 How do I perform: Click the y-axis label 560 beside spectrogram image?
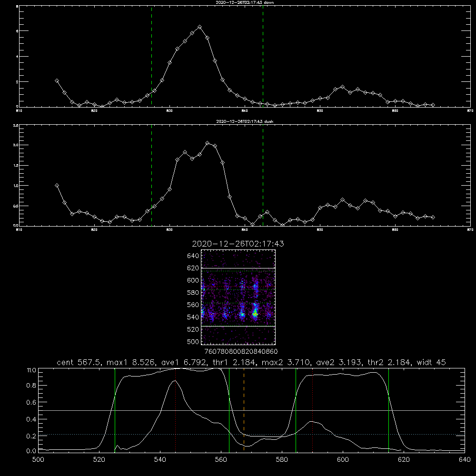[193, 305]
